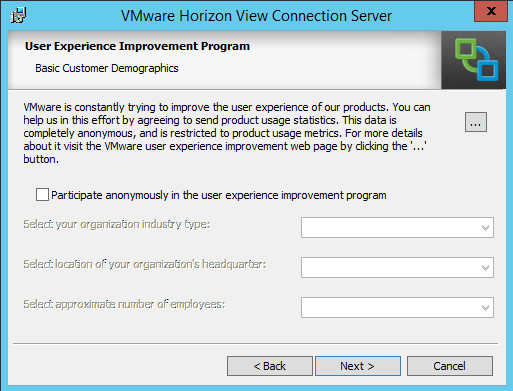Click the installer icon in the title bar
This screenshot has height=391, width=513.
click(x=18, y=15)
